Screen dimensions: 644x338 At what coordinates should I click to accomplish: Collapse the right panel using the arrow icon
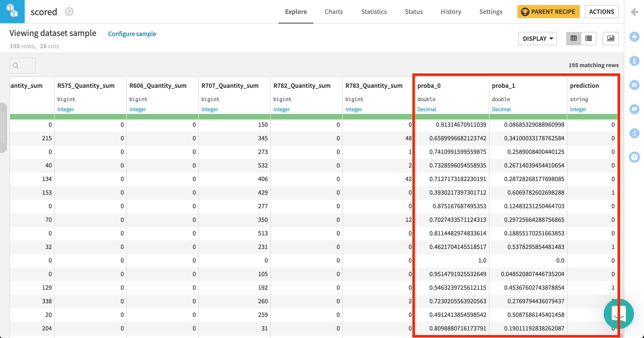(634, 12)
